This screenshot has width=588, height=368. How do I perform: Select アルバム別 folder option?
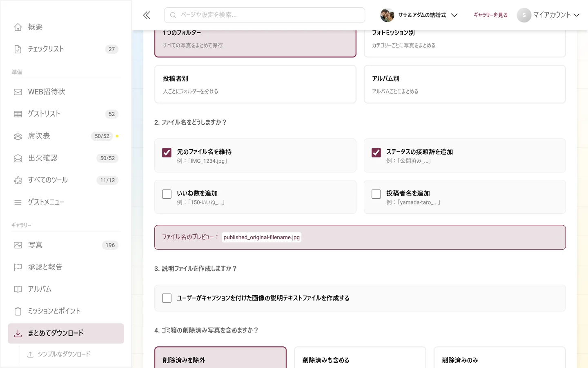465,84
